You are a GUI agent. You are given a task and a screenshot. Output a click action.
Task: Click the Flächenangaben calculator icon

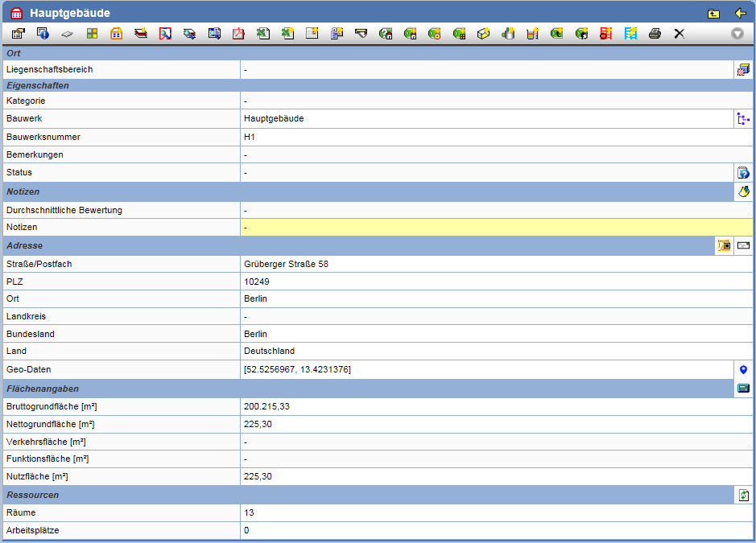coord(743,388)
